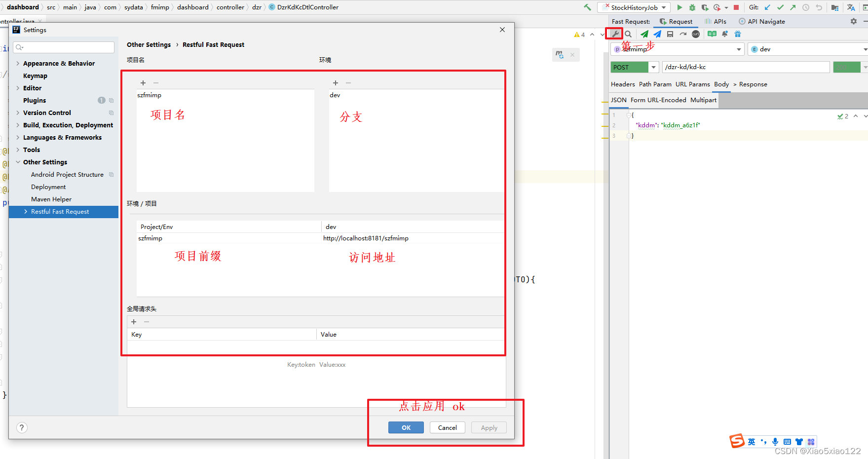Show Git history clock icon
This screenshot has width=868, height=459.
point(806,7)
